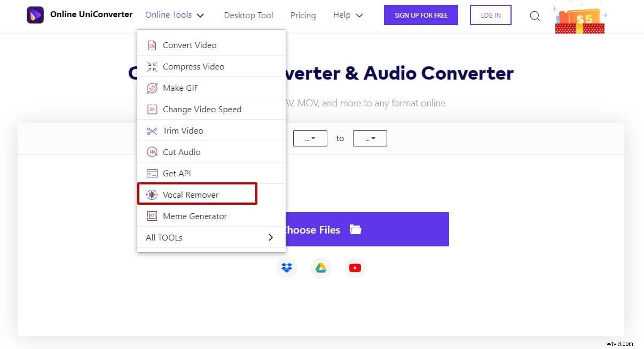Click the Google Drive import icon
The height and width of the screenshot is (349, 644).
click(321, 267)
